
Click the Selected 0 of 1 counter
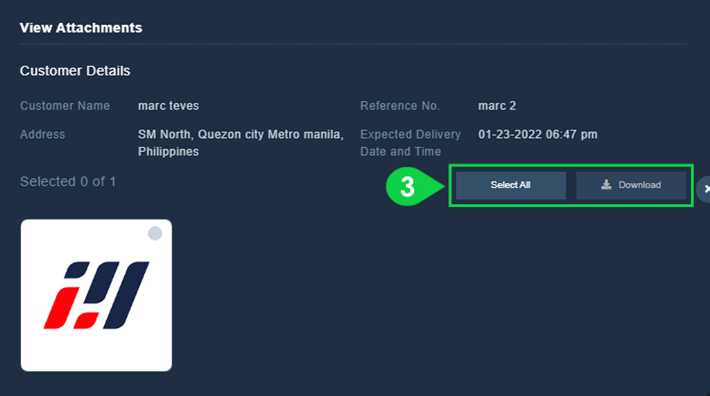pos(68,181)
